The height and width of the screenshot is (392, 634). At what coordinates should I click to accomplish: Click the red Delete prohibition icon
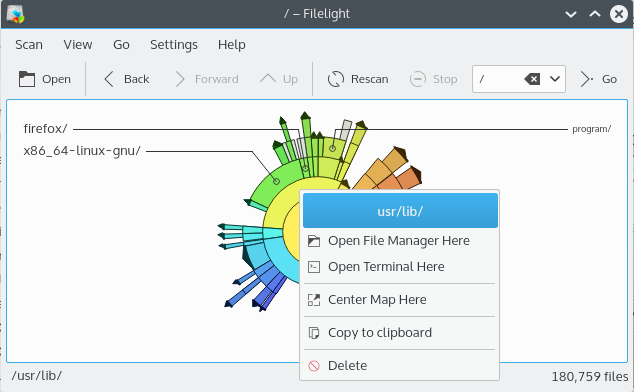coord(314,366)
